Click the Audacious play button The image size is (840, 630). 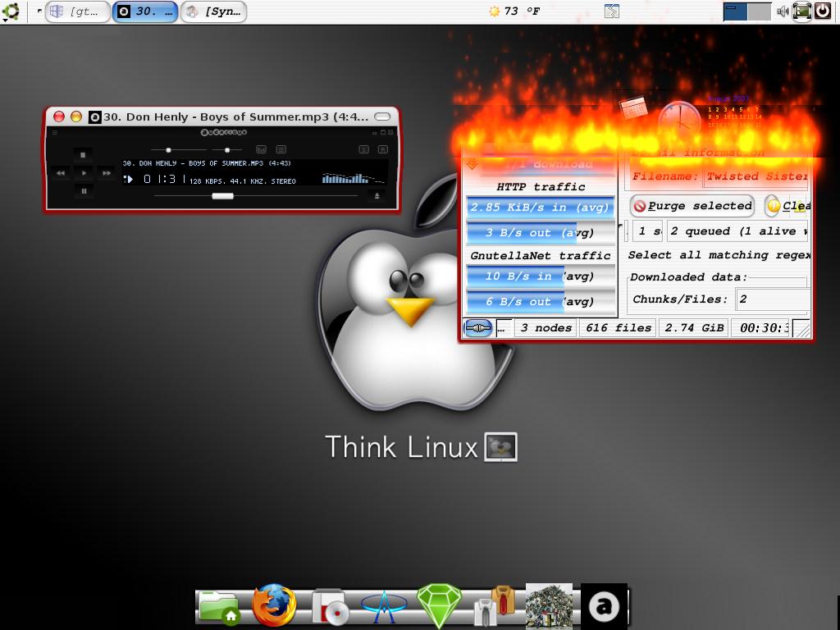pyautogui.click(x=84, y=173)
